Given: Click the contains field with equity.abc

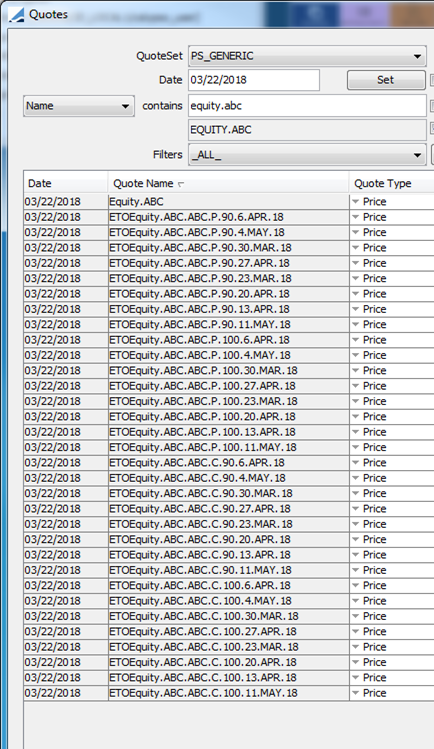Looking at the screenshot, I should 307,106.
